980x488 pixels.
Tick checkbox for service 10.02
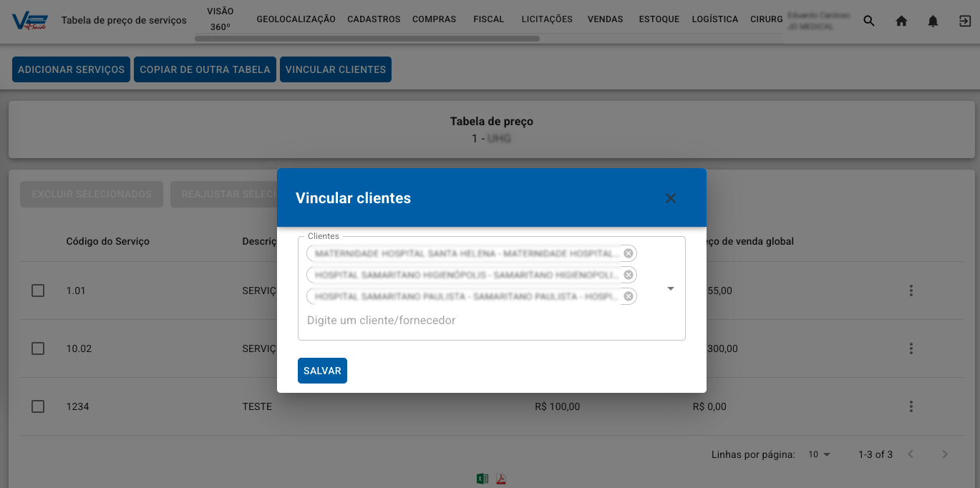38,348
